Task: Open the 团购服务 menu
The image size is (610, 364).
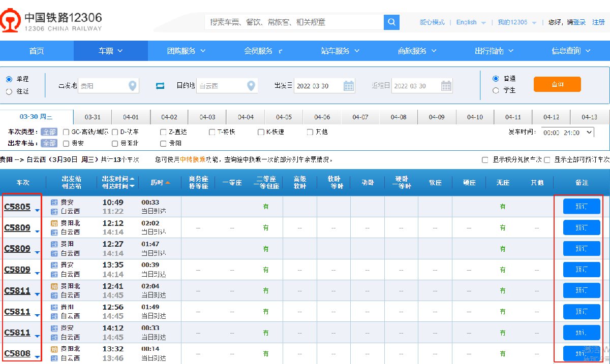Action: (x=186, y=51)
